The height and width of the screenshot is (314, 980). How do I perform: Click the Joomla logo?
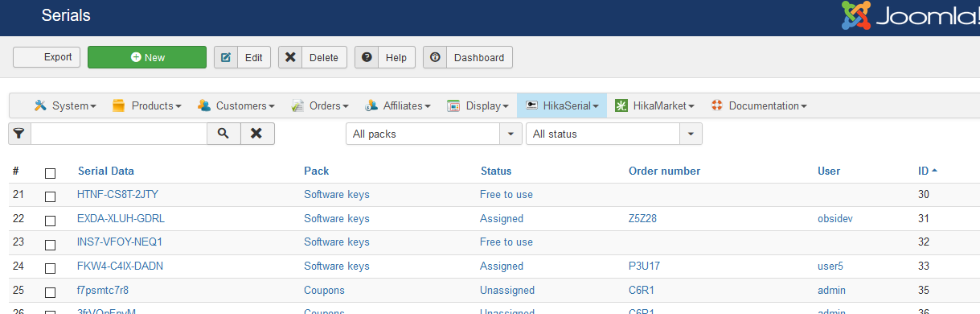coord(910,17)
